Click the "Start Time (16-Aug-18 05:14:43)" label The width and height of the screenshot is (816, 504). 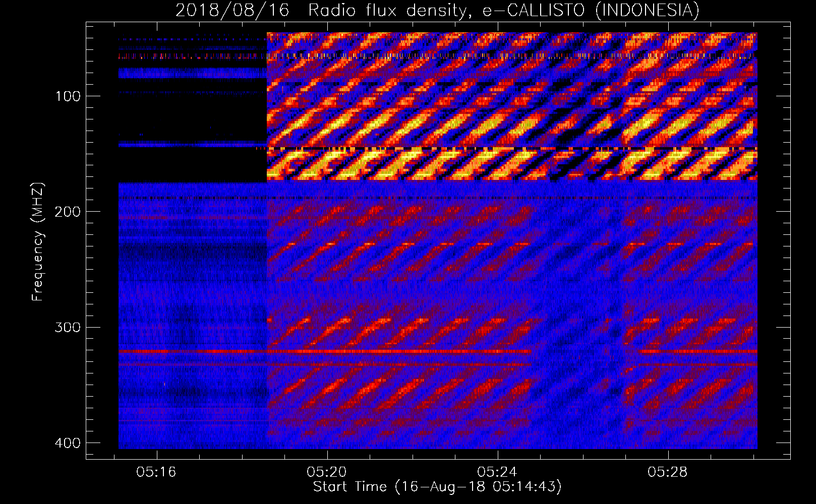click(437, 487)
